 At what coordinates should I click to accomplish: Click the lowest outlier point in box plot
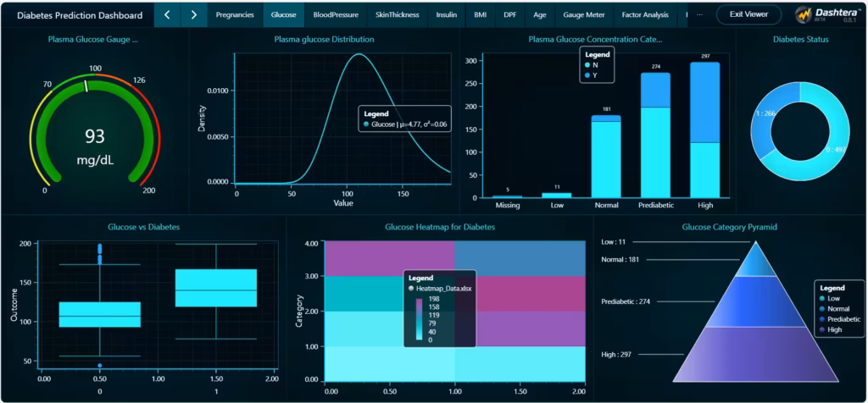tap(100, 366)
